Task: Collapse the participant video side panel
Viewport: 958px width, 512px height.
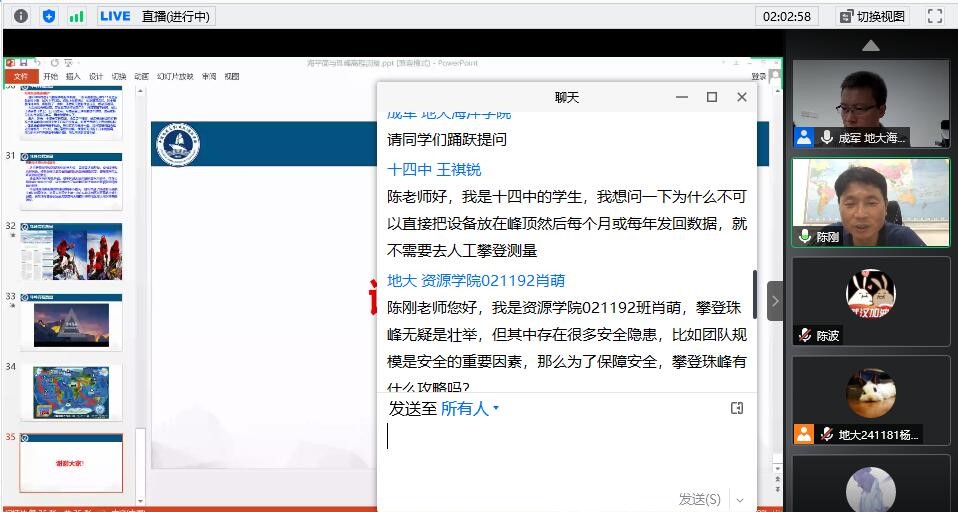Action: pos(775,300)
